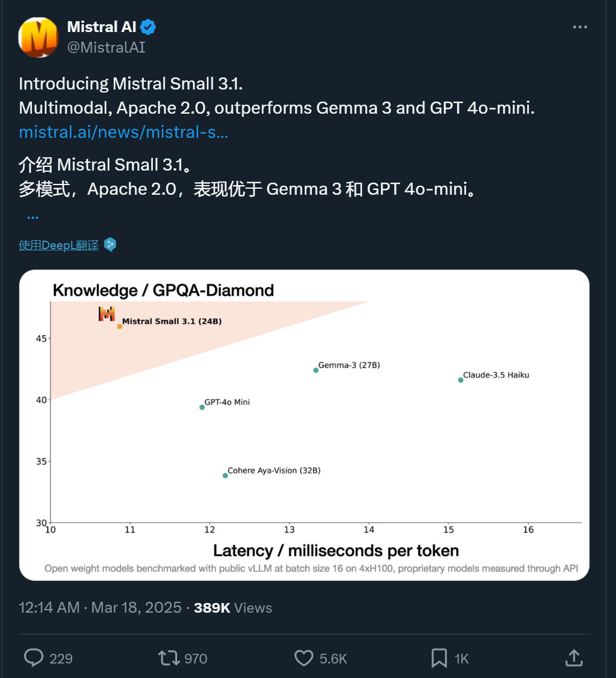The image size is (616, 678).
Task: Click the 5.6K likes count
Action: pos(333,659)
